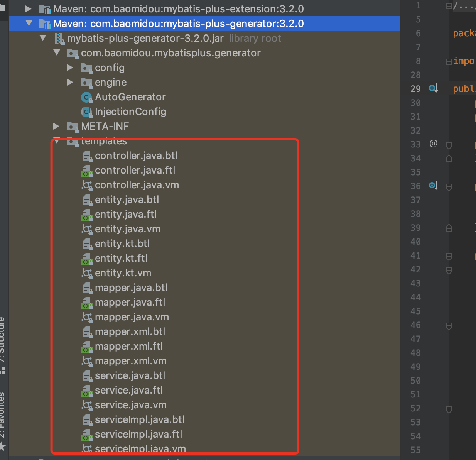
Task: Expand the folded header comment on line 1
Action: [449, 6]
